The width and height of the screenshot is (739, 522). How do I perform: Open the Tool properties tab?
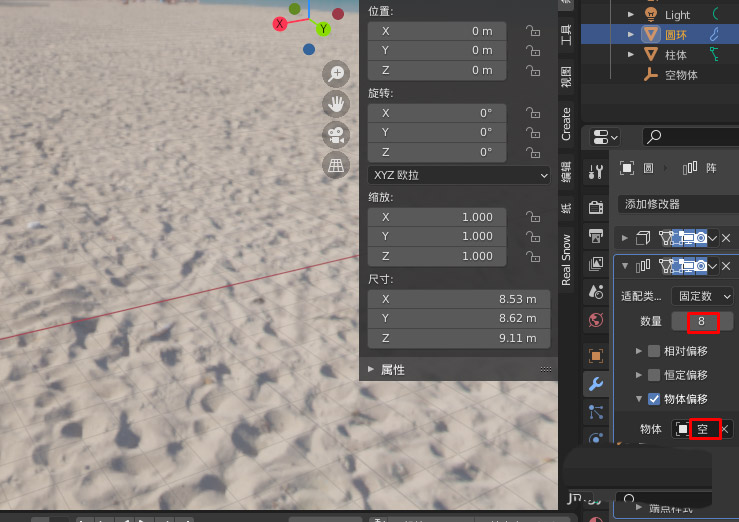click(x=596, y=171)
